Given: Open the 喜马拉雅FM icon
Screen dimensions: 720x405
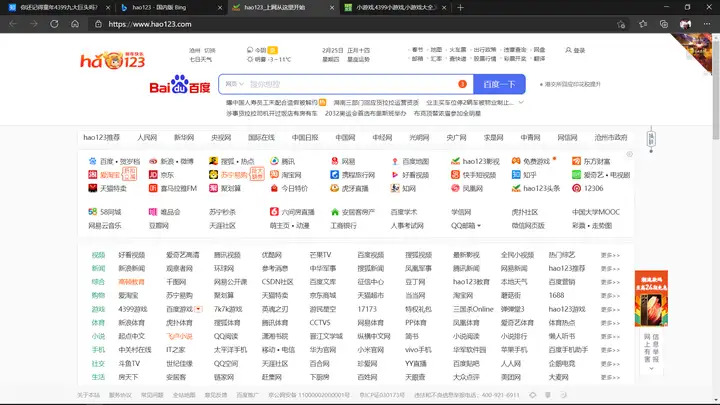Looking at the screenshot, I should pos(153,188).
